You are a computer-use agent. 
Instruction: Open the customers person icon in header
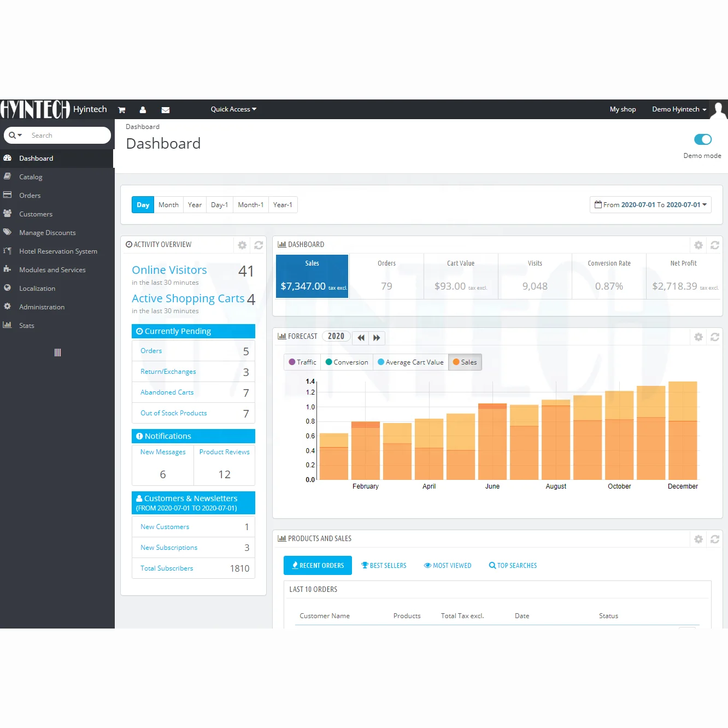click(x=143, y=110)
